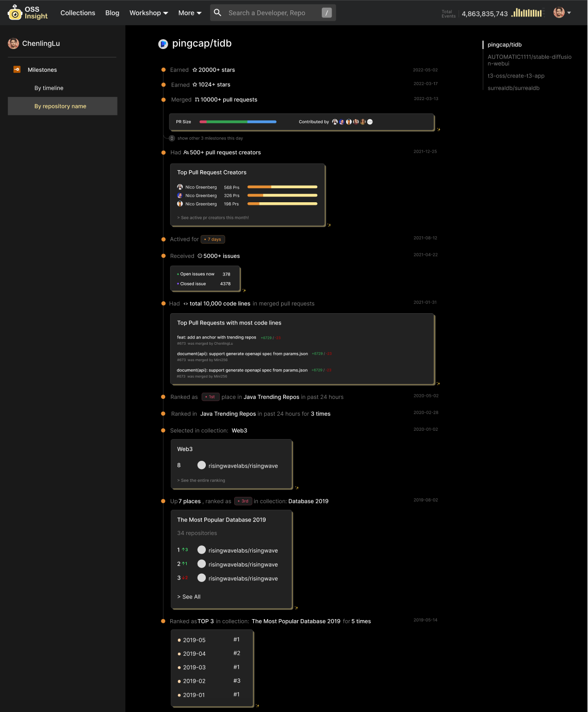Viewport: 588px width, 712px height.
Task: Open PR feat: add an anchor with trending repos
Action: point(217,337)
